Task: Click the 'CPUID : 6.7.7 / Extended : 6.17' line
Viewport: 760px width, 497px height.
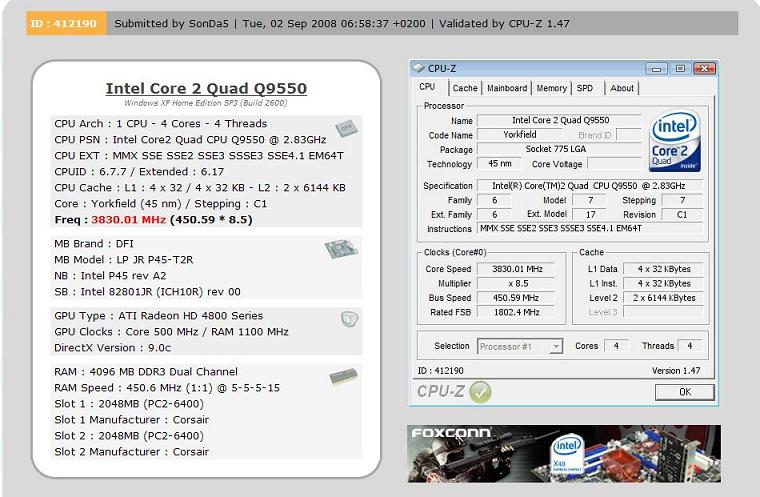Action: tap(139, 172)
